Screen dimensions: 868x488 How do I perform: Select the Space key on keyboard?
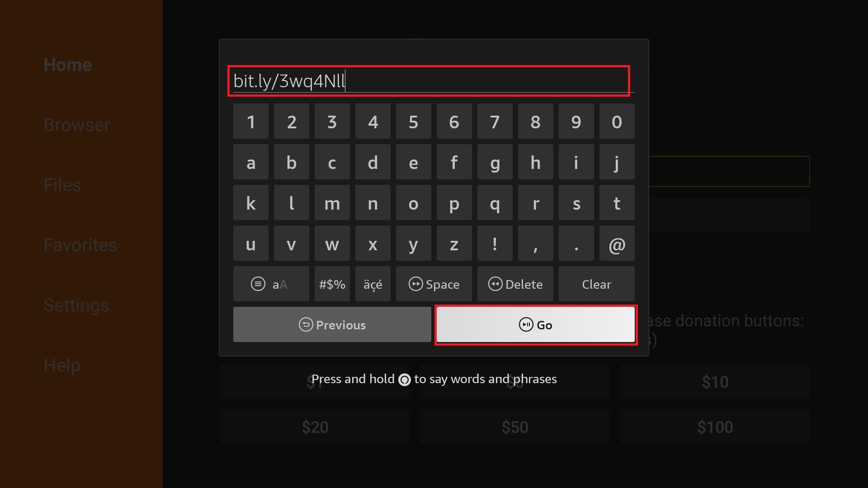tap(434, 284)
